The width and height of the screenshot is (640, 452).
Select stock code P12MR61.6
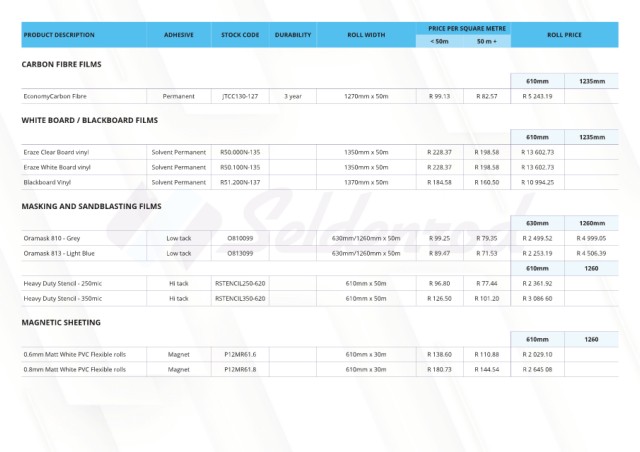[240, 354]
